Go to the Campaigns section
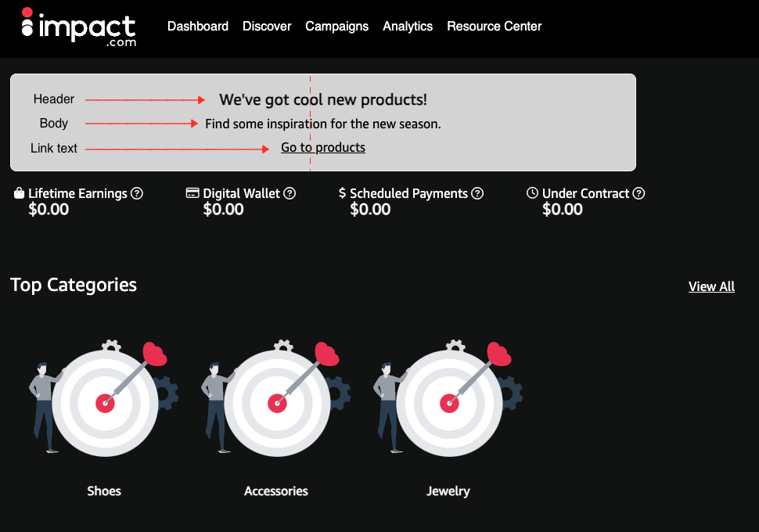 tap(336, 26)
